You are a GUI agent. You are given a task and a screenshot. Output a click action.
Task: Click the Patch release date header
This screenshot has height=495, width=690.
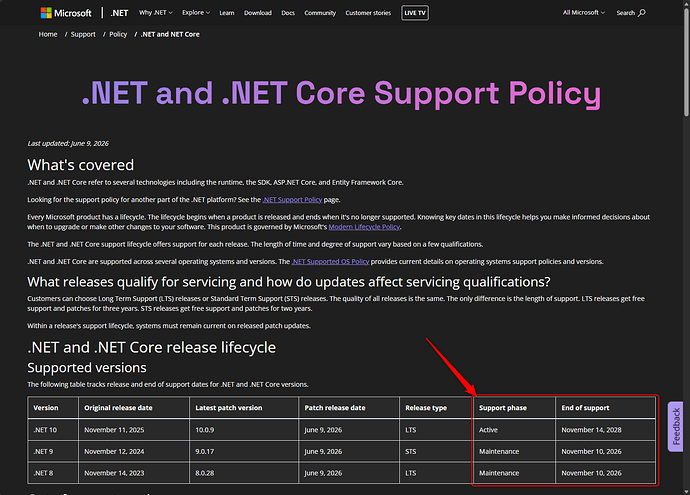pyautogui.click(x=349, y=408)
